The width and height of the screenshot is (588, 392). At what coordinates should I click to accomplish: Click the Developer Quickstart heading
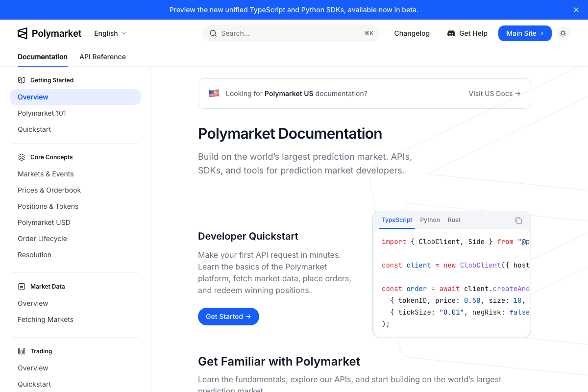248,236
